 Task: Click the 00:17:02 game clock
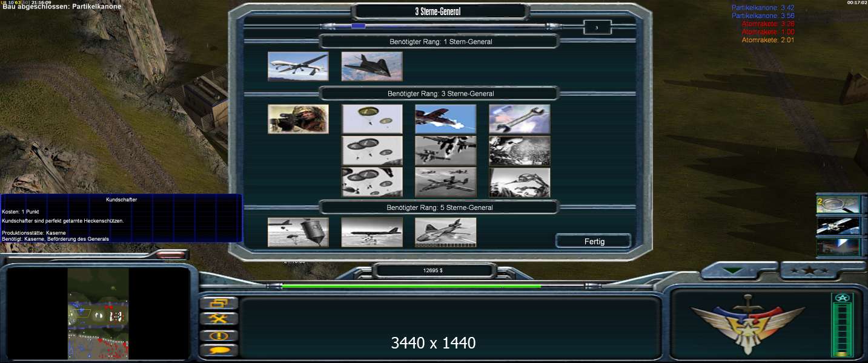[857, 2]
